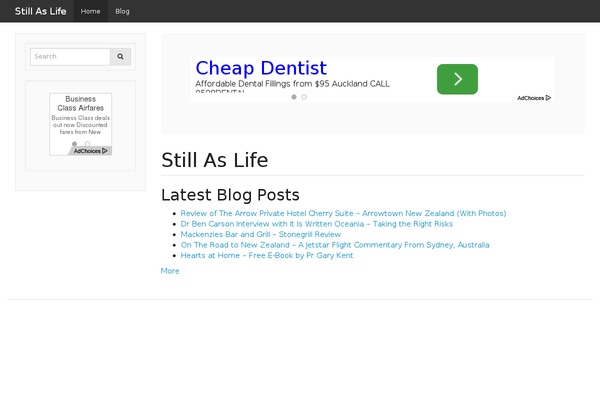The width and height of the screenshot is (600, 400).
Task: Open the Dr Ben Carson Interview post
Action: pos(316,224)
